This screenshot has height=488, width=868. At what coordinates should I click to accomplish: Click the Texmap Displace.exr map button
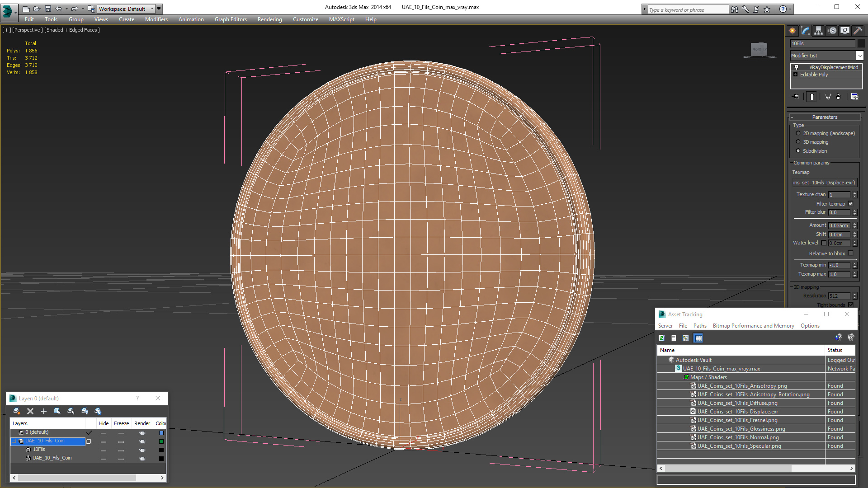[824, 183]
